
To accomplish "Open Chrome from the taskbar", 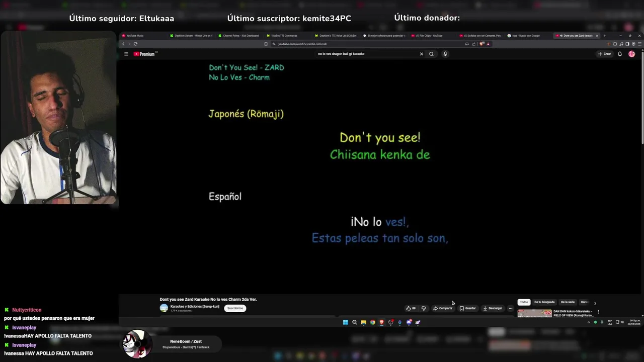I will [372, 322].
